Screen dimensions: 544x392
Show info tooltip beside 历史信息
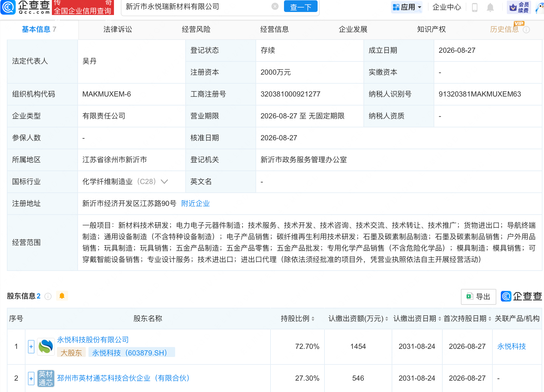526,30
